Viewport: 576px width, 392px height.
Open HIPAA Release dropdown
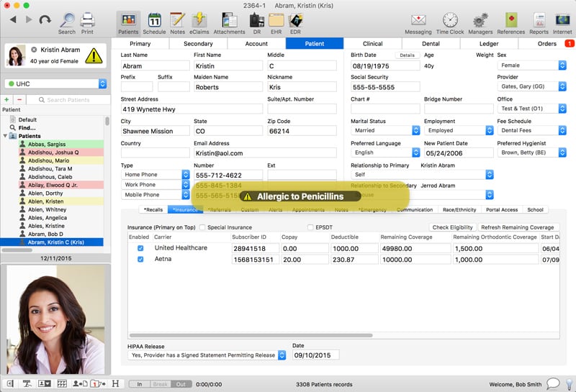point(207,355)
